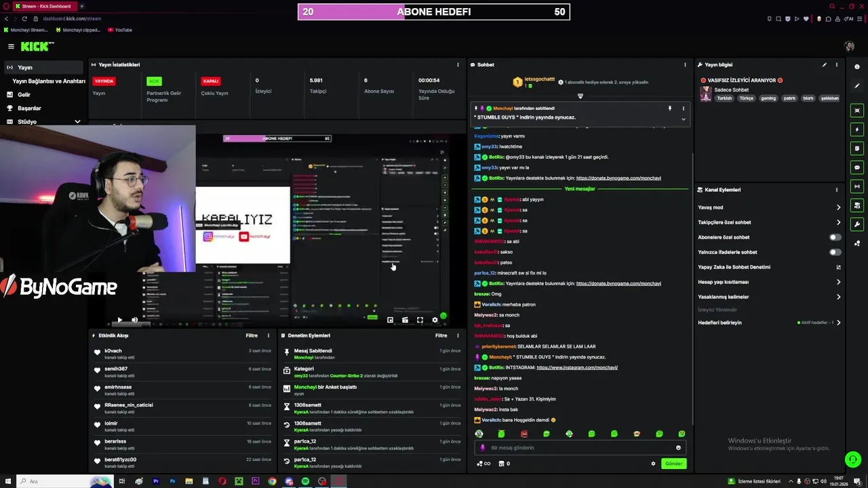
Task: Open Filtre in Etkinlik Akışı panel
Action: coord(252,335)
